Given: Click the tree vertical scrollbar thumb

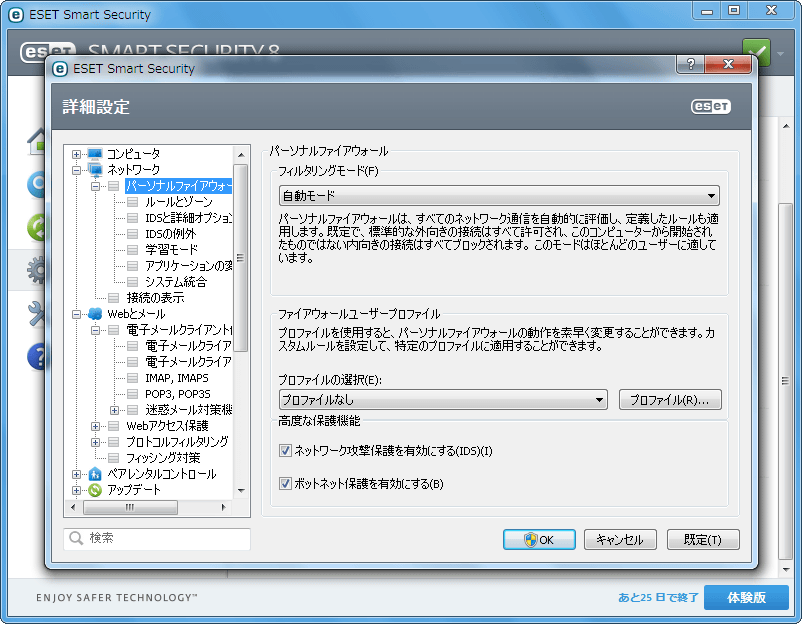Looking at the screenshot, I should point(241,258).
